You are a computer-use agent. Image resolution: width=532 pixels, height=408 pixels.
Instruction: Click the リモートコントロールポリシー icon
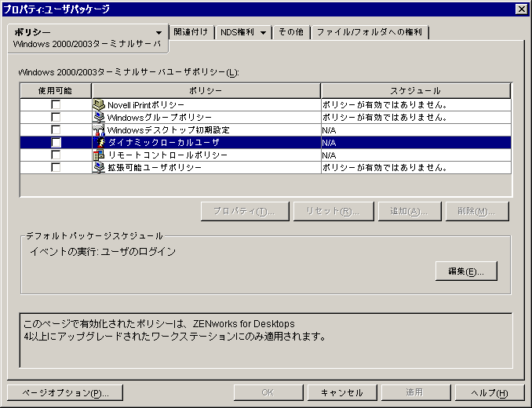pos(99,155)
